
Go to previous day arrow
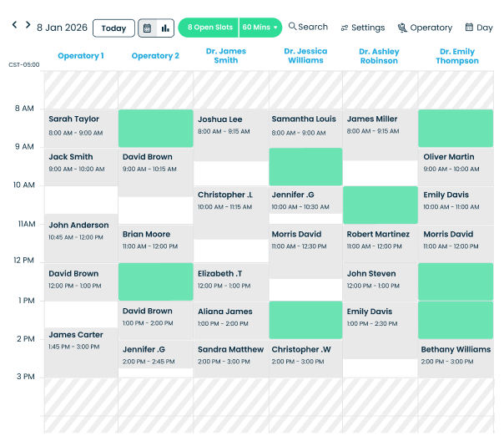point(14,25)
